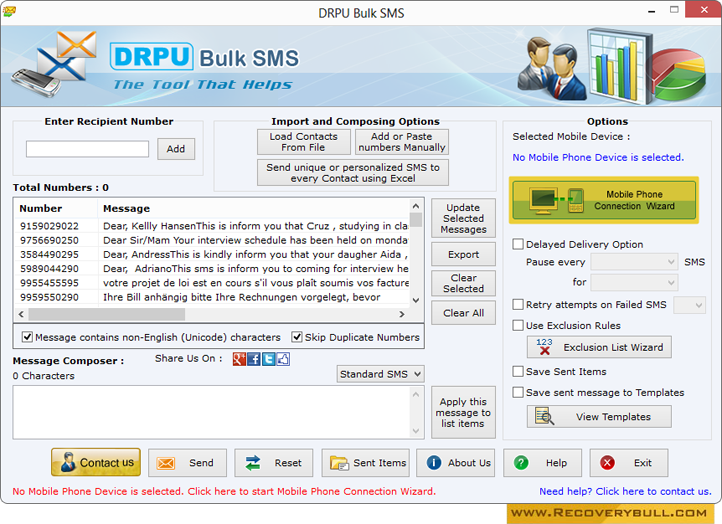The image size is (722, 524).
Task: Click the Message column header
Action: pos(254,209)
